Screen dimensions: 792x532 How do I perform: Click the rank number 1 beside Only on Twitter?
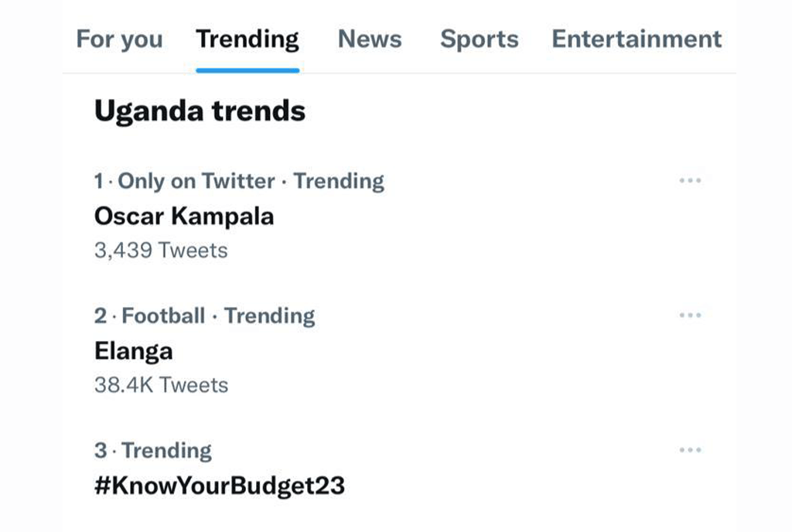pos(98,181)
